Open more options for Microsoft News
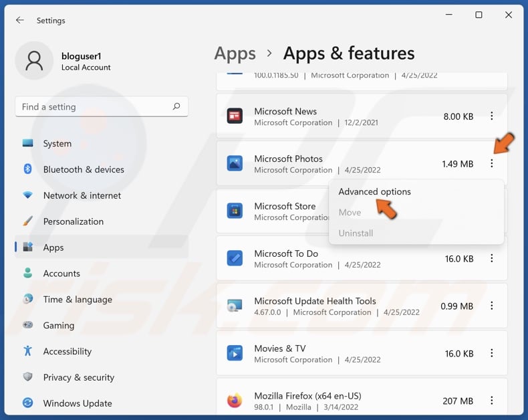528x420 pixels. pyautogui.click(x=492, y=116)
